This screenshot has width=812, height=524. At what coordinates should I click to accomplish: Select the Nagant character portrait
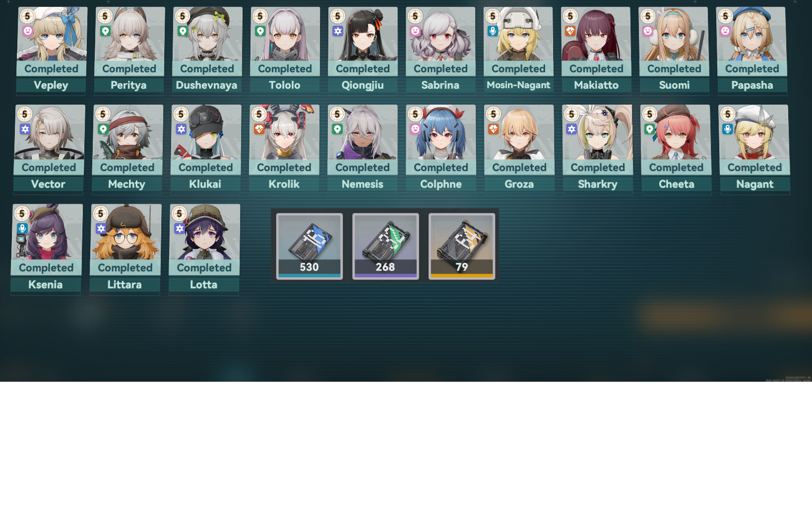(754, 132)
